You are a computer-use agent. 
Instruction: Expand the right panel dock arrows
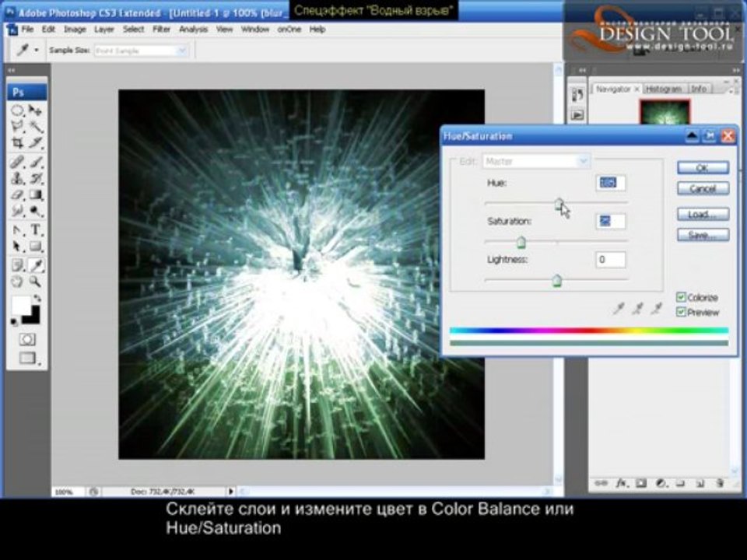pyautogui.click(x=582, y=71)
